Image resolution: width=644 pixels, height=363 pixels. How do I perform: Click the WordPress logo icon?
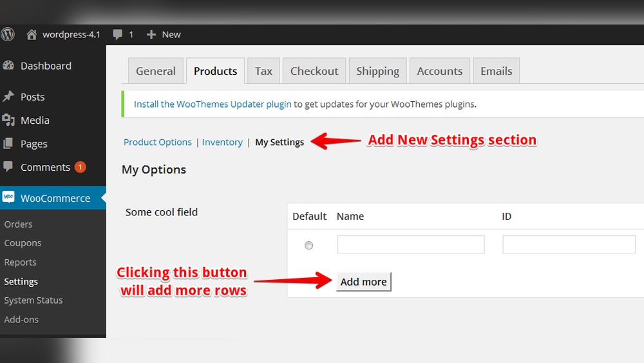7,34
